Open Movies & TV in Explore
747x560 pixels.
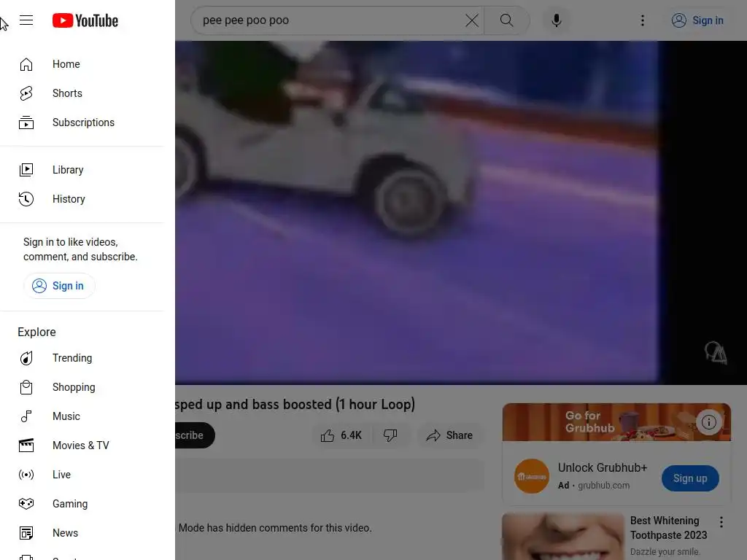[82, 446]
